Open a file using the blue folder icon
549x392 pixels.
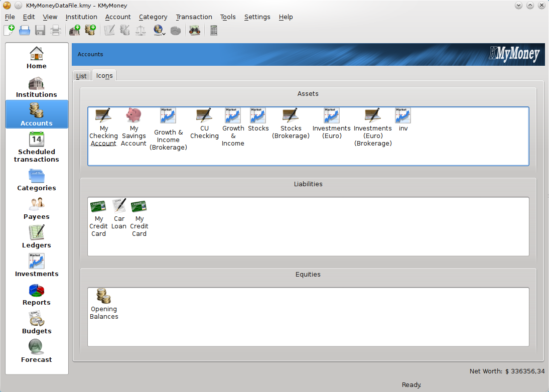25,31
